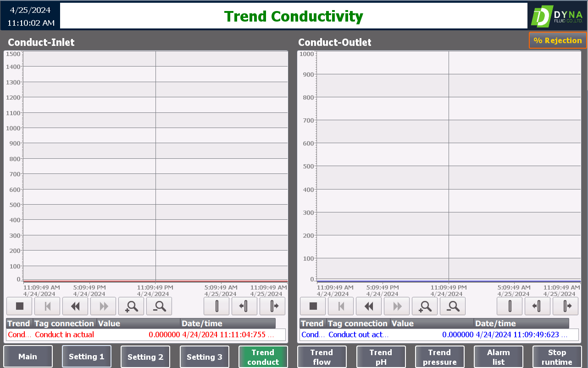Fast-forward the Conduct-Outlet trend
Viewport: 588px width, 368px height.
click(x=397, y=306)
